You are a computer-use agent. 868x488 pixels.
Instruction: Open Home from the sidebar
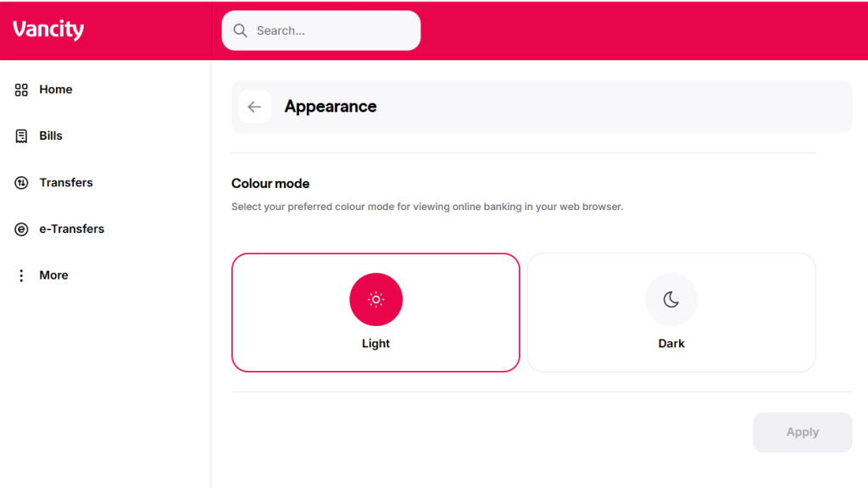[x=56, y=89]
